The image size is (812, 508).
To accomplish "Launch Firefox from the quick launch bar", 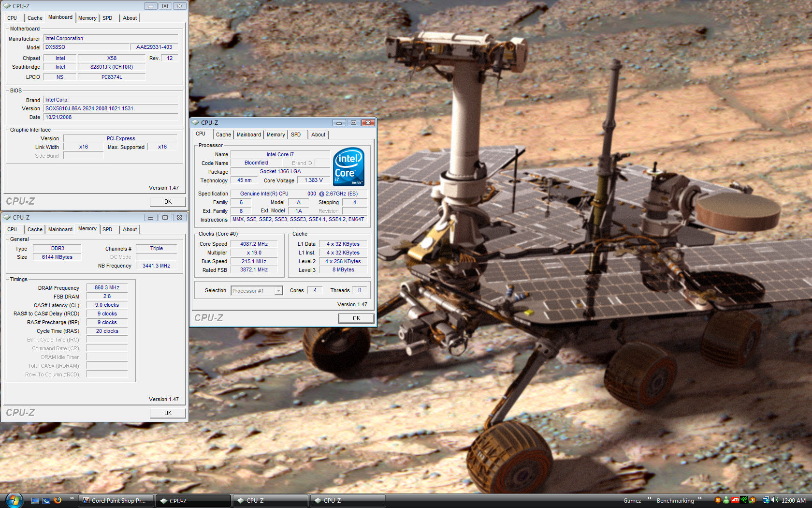I will click(x=58, y=500).
